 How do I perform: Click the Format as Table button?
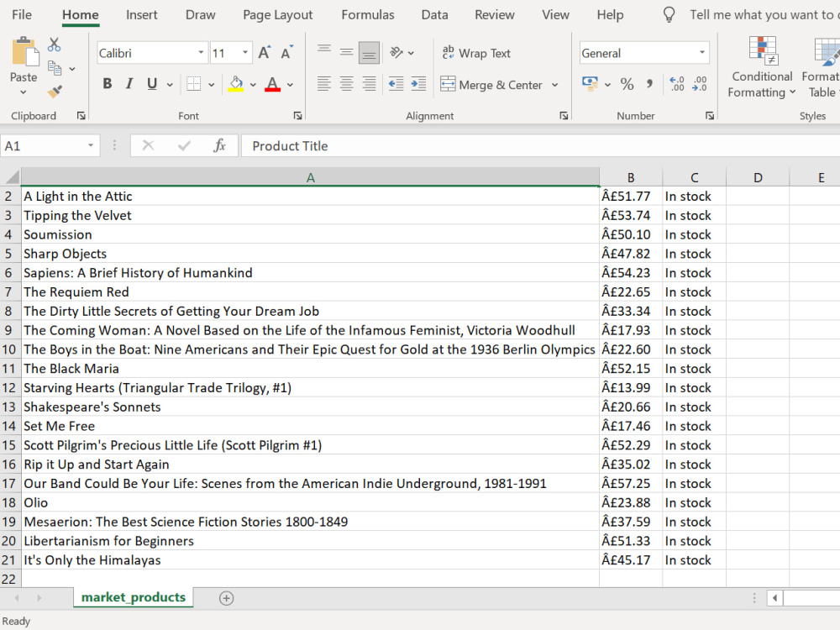821,68
